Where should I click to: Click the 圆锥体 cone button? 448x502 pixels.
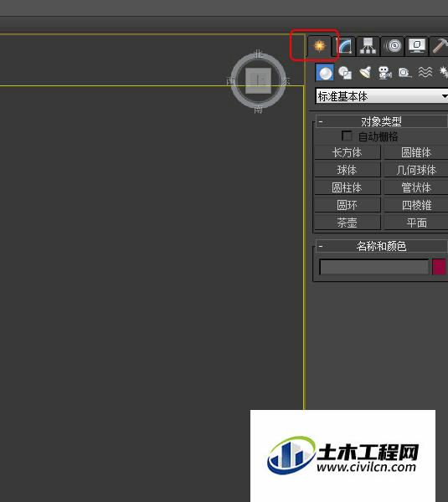tap(416, 152)
